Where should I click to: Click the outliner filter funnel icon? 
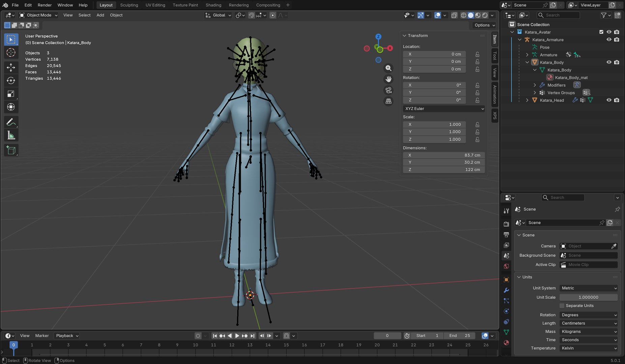pos(604,15)
